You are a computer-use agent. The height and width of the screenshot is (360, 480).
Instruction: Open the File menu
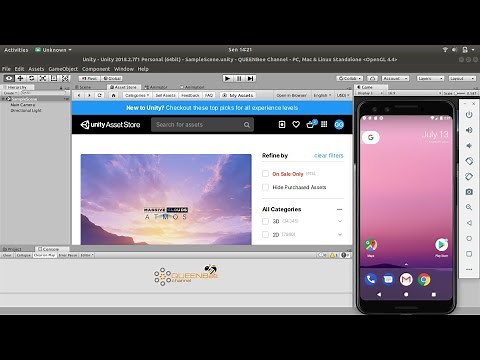(6, 69)
